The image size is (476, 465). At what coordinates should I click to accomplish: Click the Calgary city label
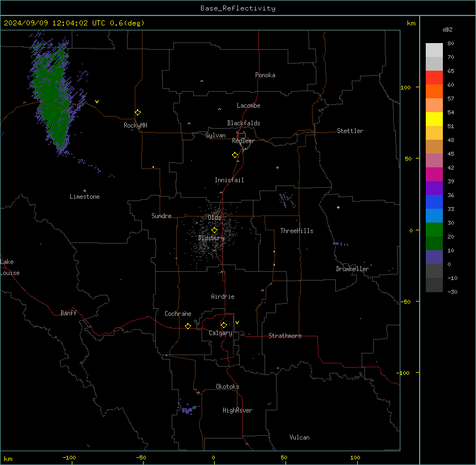(x=220, y=333)
